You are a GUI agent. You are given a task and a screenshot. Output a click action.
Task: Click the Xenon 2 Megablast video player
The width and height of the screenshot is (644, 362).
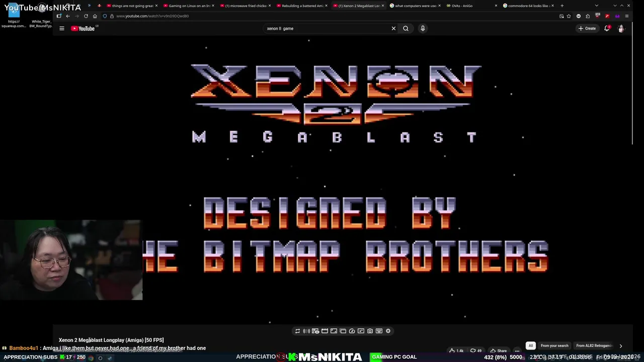[x=342, y=181]
